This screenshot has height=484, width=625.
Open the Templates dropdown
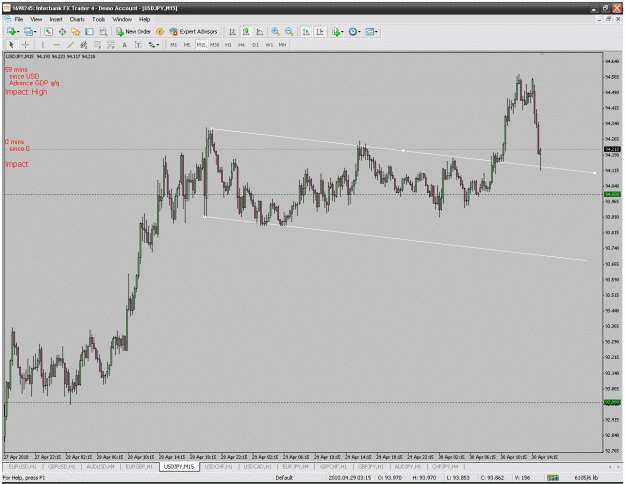[371, 31]
